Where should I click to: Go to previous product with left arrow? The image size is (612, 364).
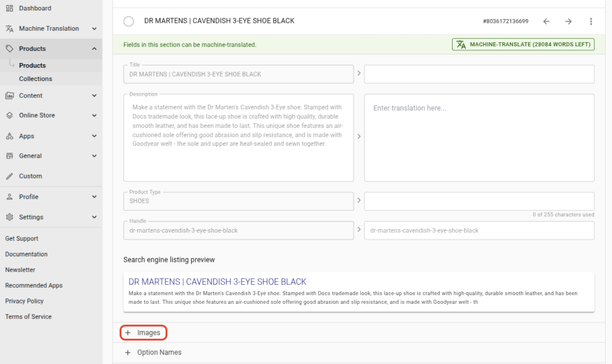[546, 21]
